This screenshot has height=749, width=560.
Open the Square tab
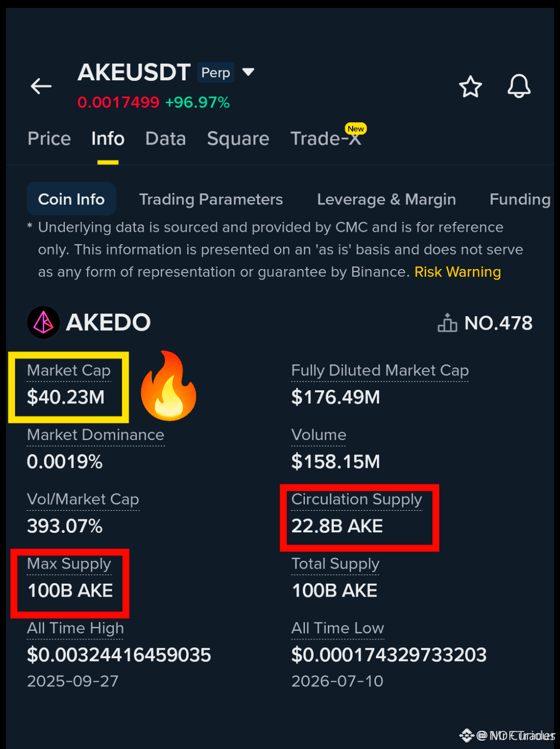click(x=238, y=139)
